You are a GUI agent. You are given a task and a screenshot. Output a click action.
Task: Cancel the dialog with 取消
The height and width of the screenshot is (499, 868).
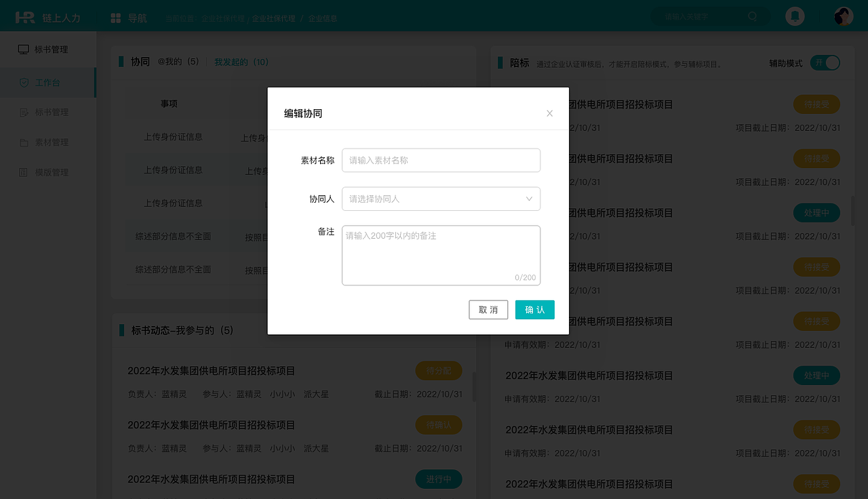(x=488, y=309)
